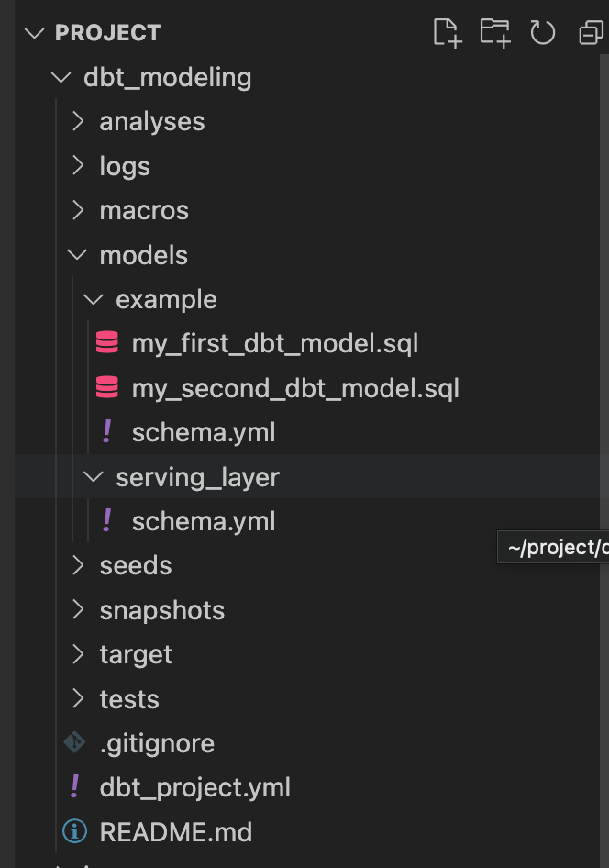This screenshot has height=868, width=609.
Task: Expand the seeds folder
Action: pyautogui.click(x=79, y=565)
